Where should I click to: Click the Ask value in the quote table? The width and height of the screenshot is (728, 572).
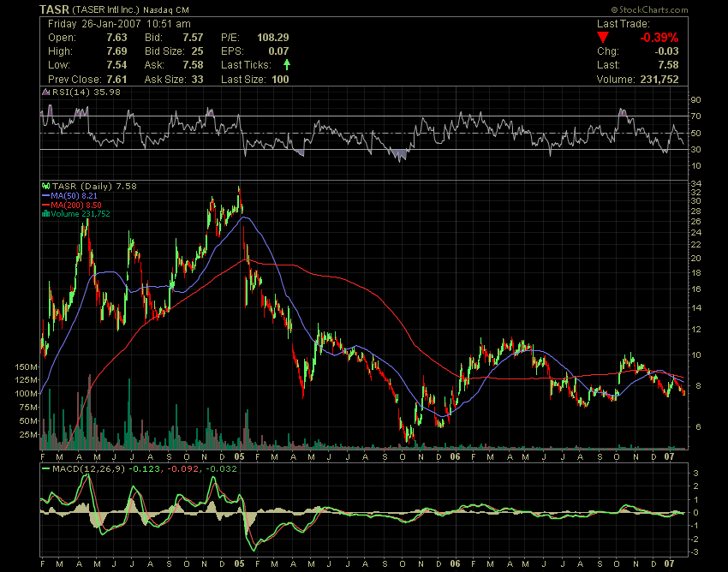click(193, 65)
